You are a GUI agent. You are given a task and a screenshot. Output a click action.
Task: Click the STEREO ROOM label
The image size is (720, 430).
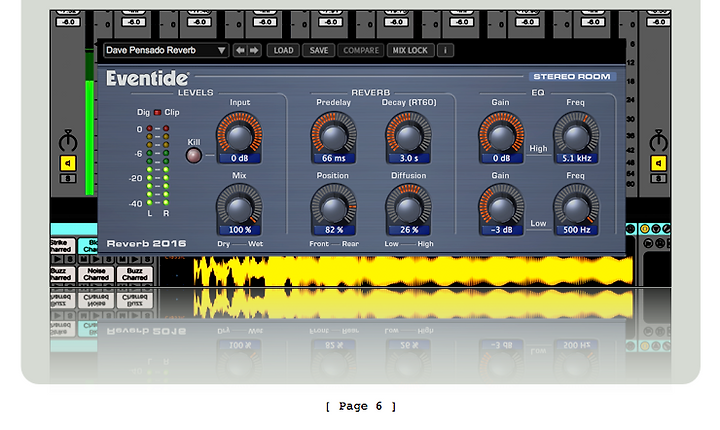coord(572,76)
